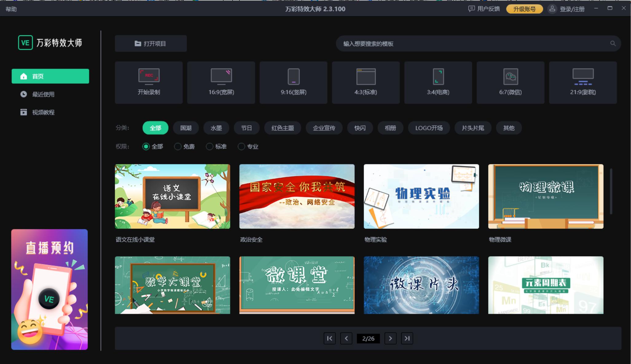Screen dimensions: 631x364
Task: Switch to the 专业 permission filter
Action: 248,147
